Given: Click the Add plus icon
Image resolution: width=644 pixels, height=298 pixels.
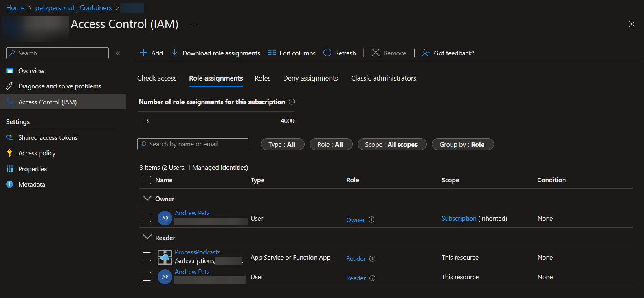Looking at the screenshot, I should pos(143,53).
